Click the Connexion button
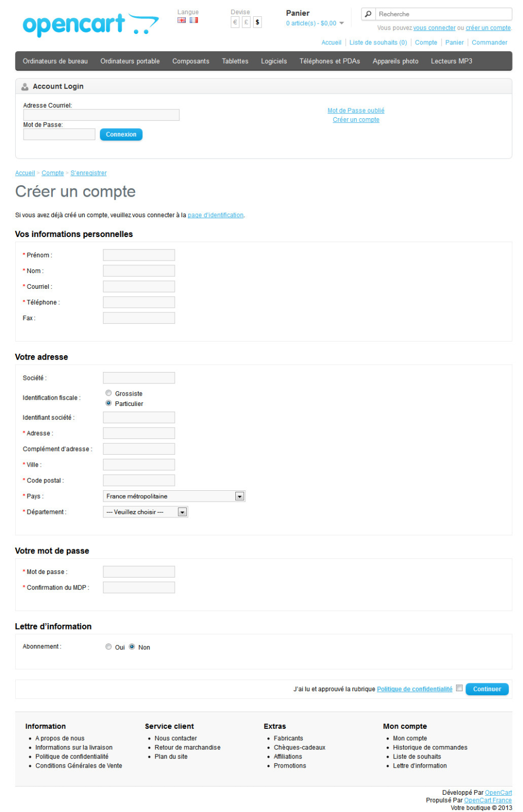 (121, 134)
